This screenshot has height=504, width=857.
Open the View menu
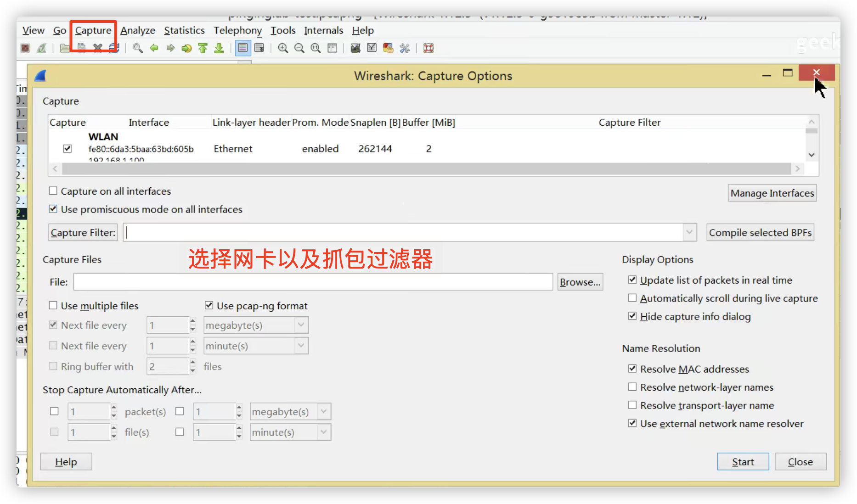pyautogui.click(x=33, y=30)
